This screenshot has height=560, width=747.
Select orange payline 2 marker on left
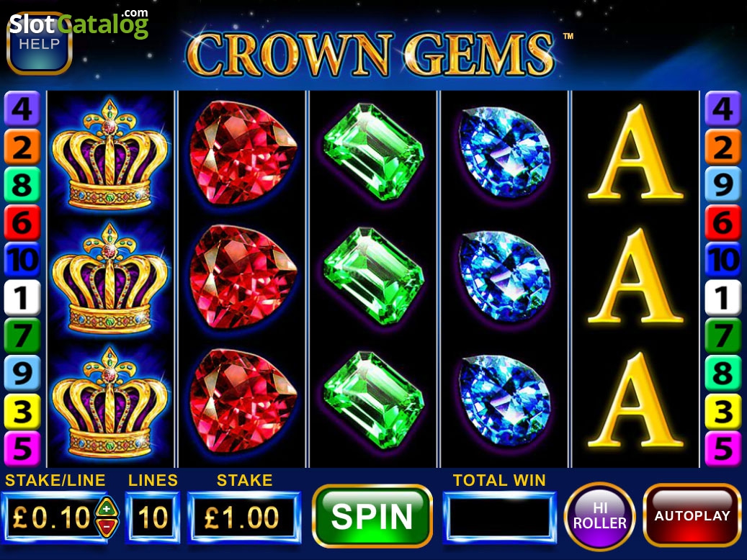pyautogui.click(x=22, y=146)
